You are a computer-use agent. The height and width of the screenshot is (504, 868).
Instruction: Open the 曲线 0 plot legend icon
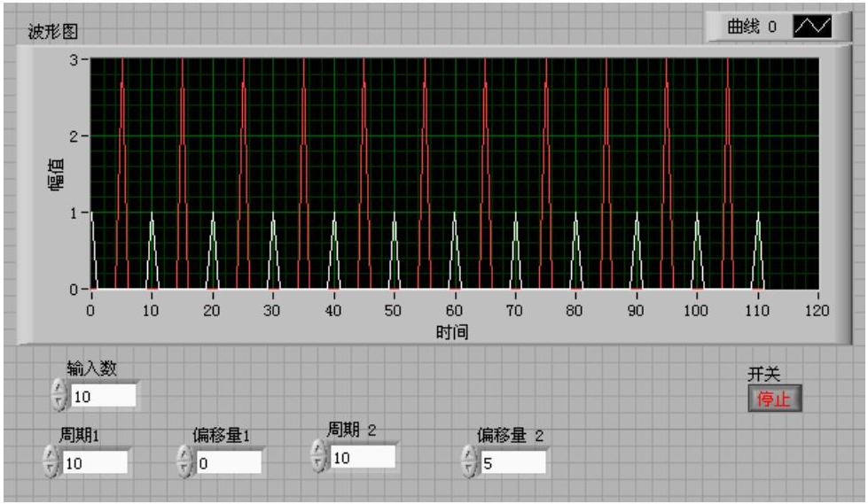pos(812,26)
